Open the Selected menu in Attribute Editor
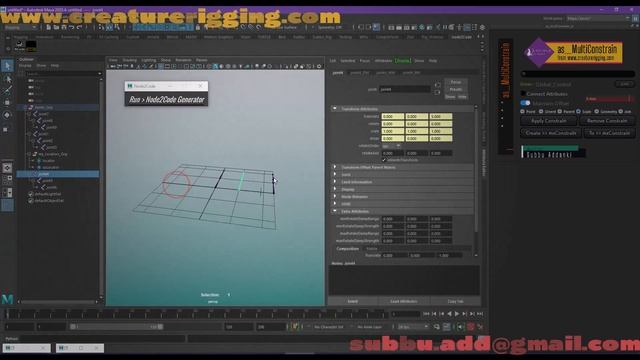This screenshot has width=640, height=360. pos(348,61)
